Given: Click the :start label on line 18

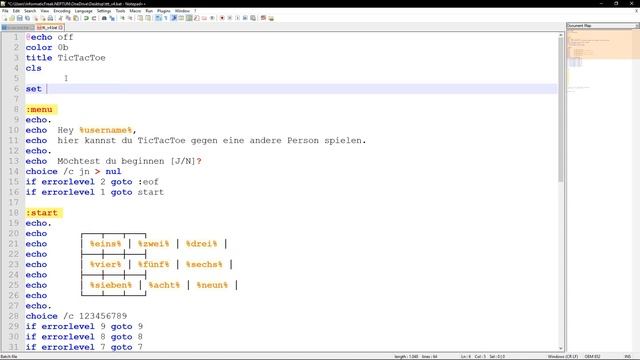Looking at the screenshot, I should tap(42, 213).
